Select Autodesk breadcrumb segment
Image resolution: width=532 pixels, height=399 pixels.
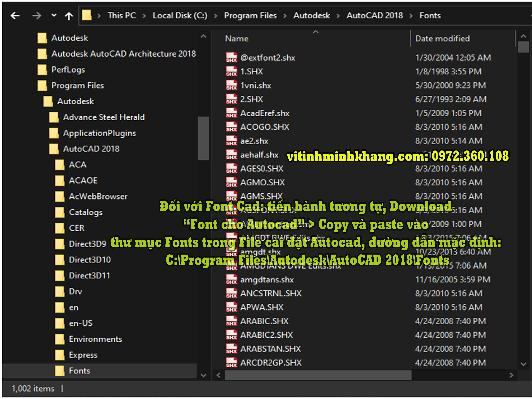312,15
